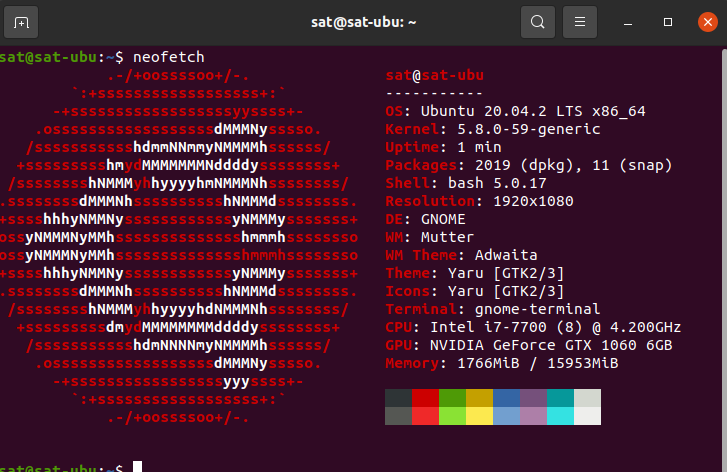Close the terminal window
The width and height of the screenshot is (727, 472).
[708, 22]
